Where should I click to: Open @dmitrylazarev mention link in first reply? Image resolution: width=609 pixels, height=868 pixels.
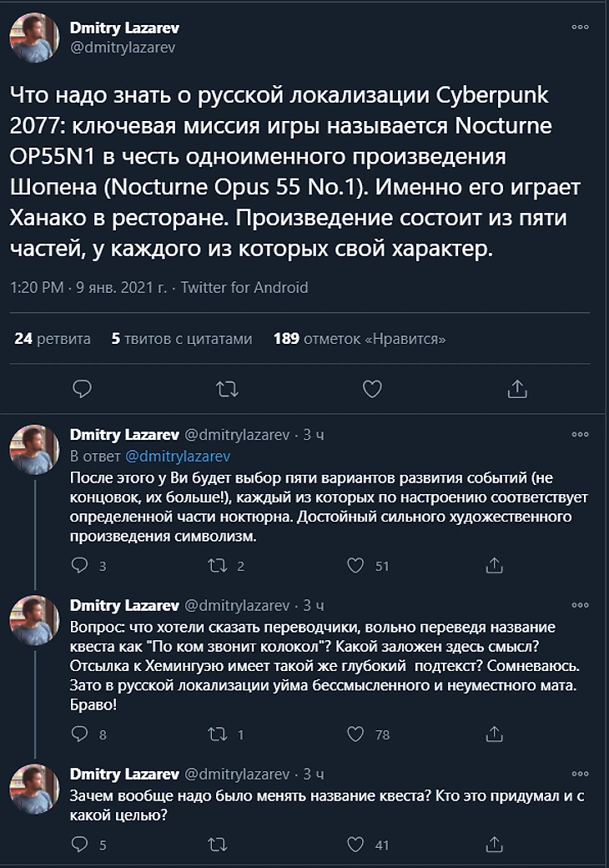coord(177,457)
